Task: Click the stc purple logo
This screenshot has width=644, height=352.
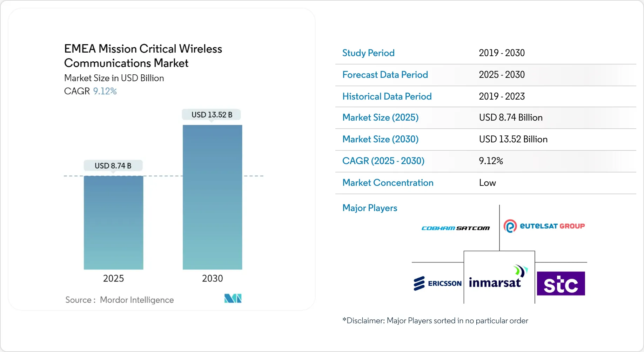Action: 561,283
